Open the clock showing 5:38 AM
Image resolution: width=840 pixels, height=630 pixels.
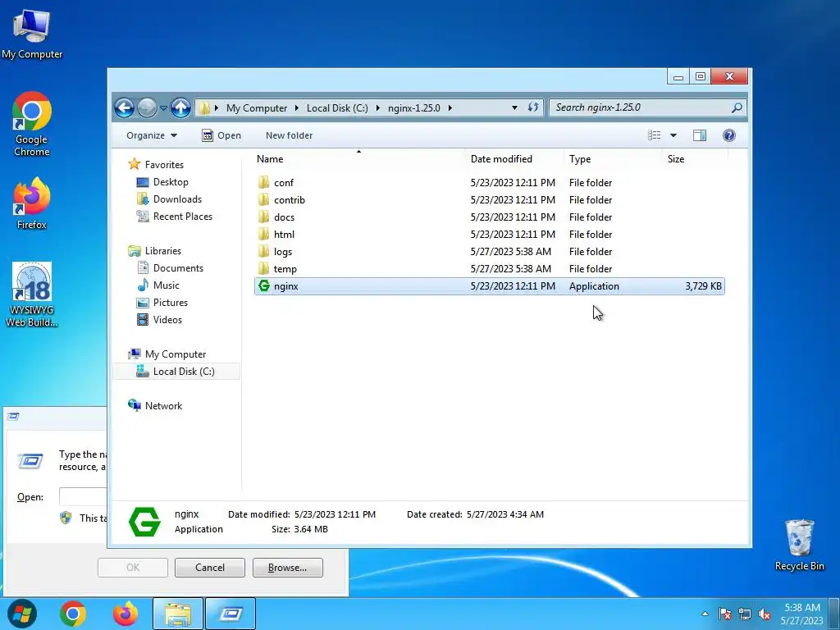click(x=802, y=614)
